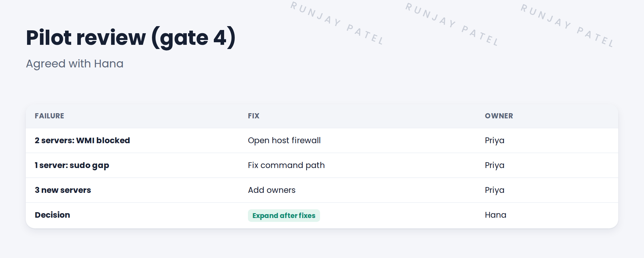Click Priya in the new servers row
The width and height of the screenshot is (644, 258).
coord(495,190)
